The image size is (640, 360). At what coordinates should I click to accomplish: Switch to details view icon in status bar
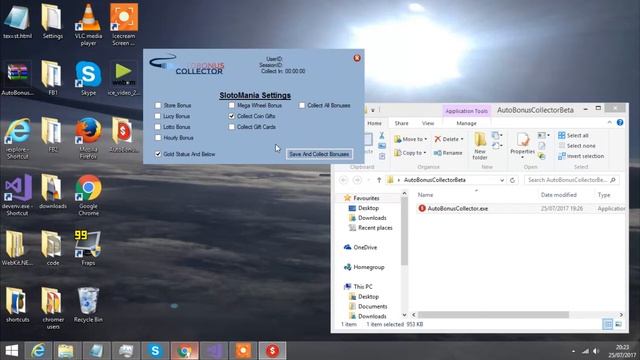point(608,324)
